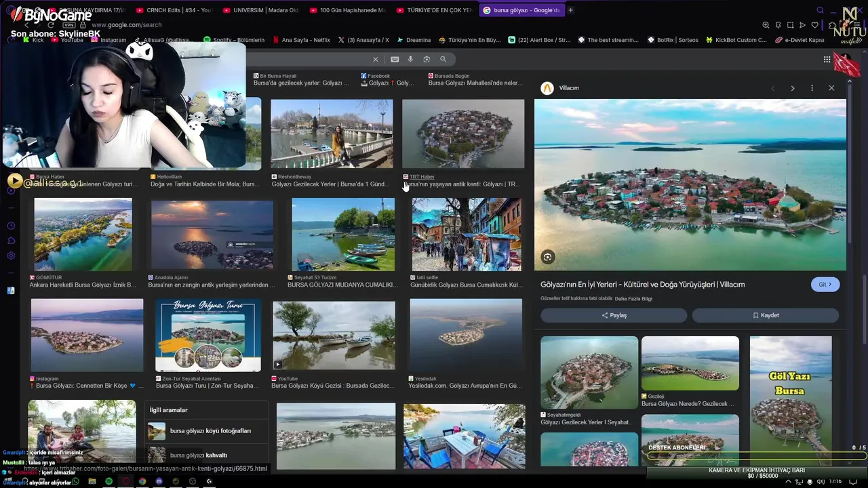Open the Anadolu Ajansı sunset thumbnail
The width and height of the screenshot is (868, 488).
[x=212, y=235]
